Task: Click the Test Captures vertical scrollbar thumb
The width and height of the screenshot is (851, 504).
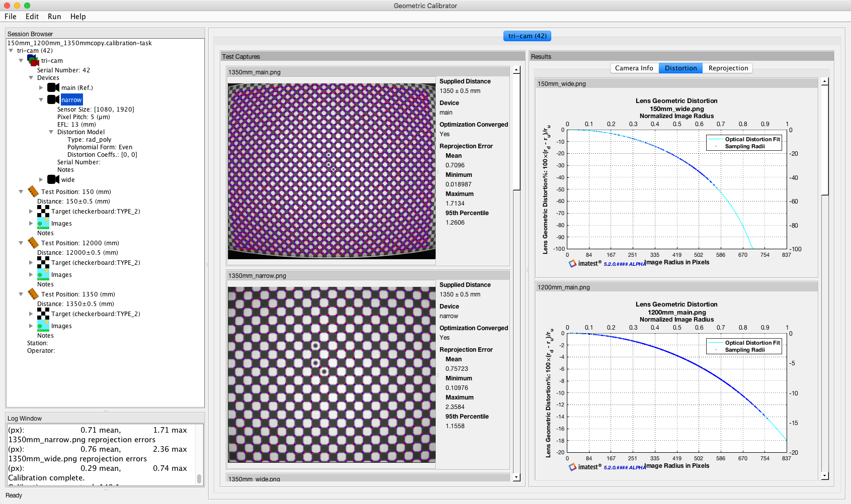Action: [x=517, y=132]
